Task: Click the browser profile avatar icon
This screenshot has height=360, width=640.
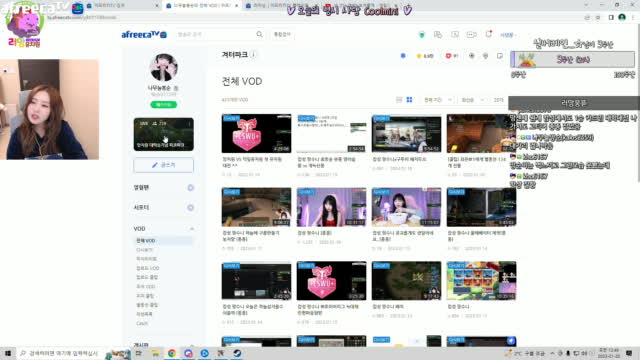Action: 622,17
